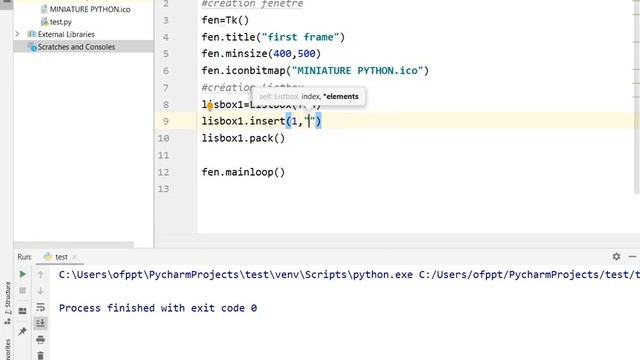Click on lisbox1.pack() code line

pyautogui.click(x=243, y=138)
